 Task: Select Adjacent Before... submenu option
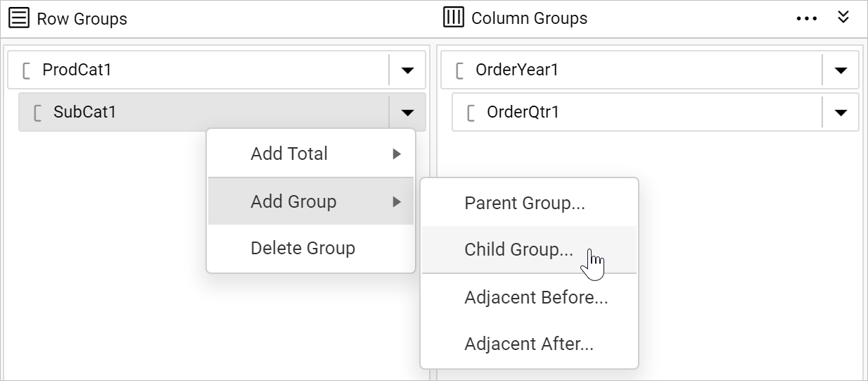[x=529, y=297]
